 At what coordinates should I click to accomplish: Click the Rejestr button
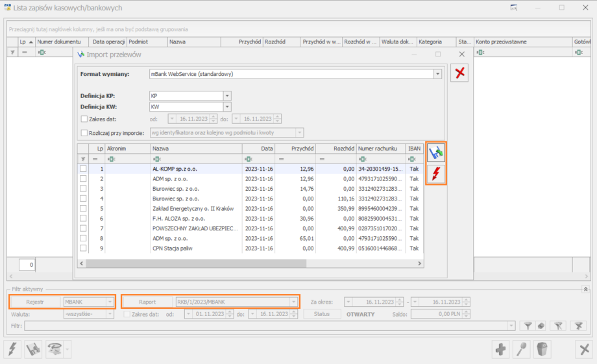(35, 302)
